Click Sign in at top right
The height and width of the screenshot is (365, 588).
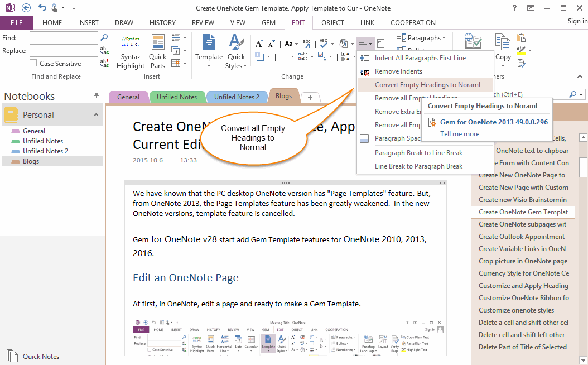coord(577,21)
